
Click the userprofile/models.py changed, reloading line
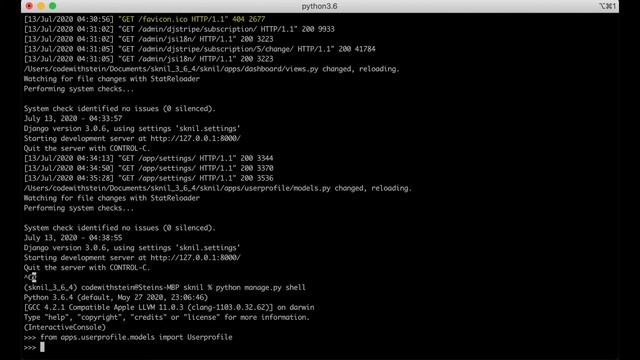218,188
